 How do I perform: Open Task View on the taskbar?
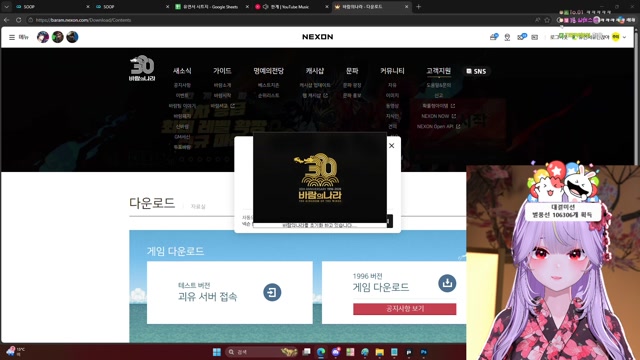307,352
